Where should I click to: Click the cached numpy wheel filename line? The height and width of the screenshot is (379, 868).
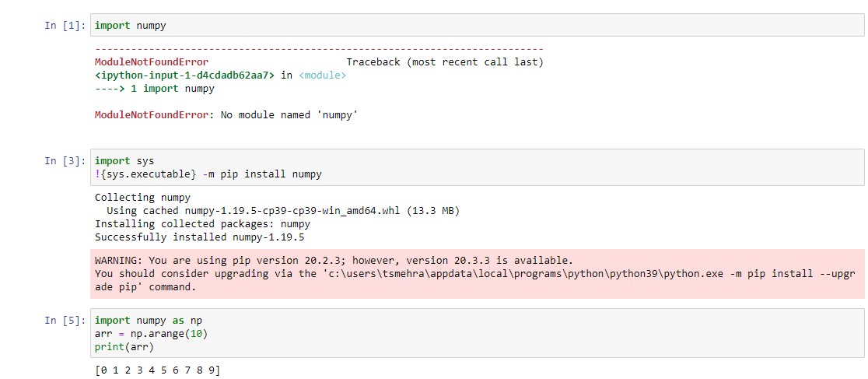pos(286,211)
